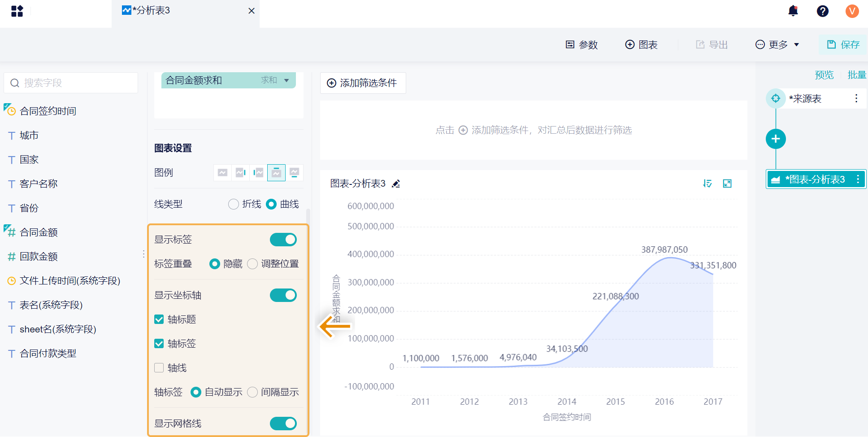Viewport: 868px width, 437px height.
Task: Click the 合同金额求和 measure pill
Action: point(229,80)
